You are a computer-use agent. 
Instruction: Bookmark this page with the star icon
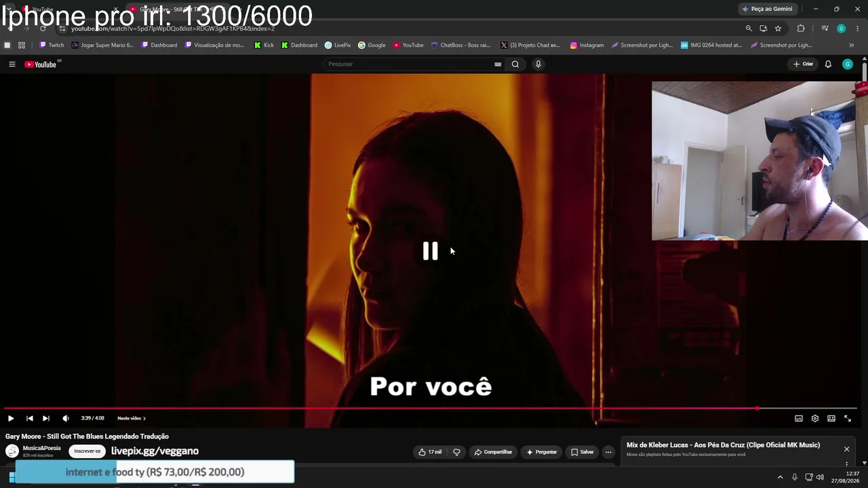coord(778,28)
